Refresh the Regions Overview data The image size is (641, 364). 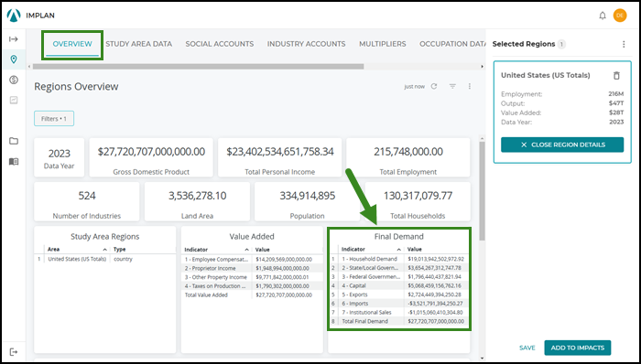(434, 86)
